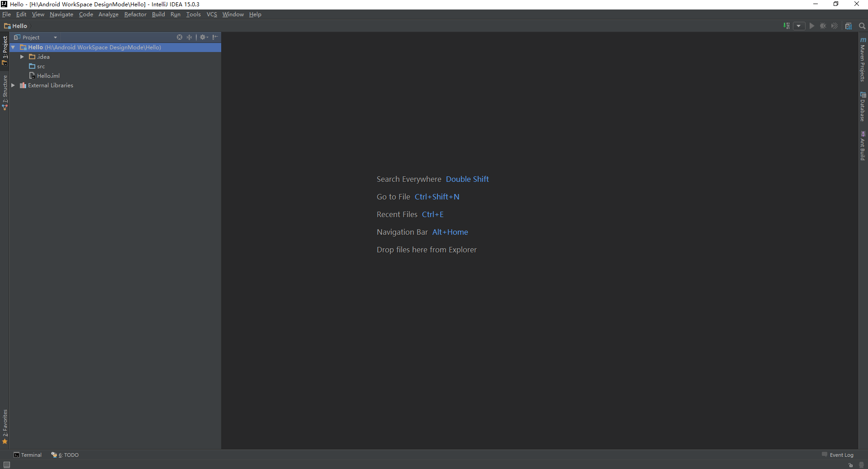Open the run configuration dropdown
Image resolution: width=868 pixels, height=469 pixels.
pyautogui.click(x=799, y=26)
